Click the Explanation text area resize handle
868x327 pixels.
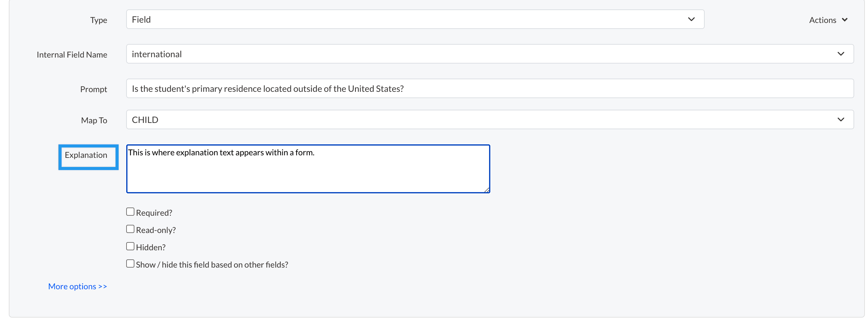pos(487,190)
